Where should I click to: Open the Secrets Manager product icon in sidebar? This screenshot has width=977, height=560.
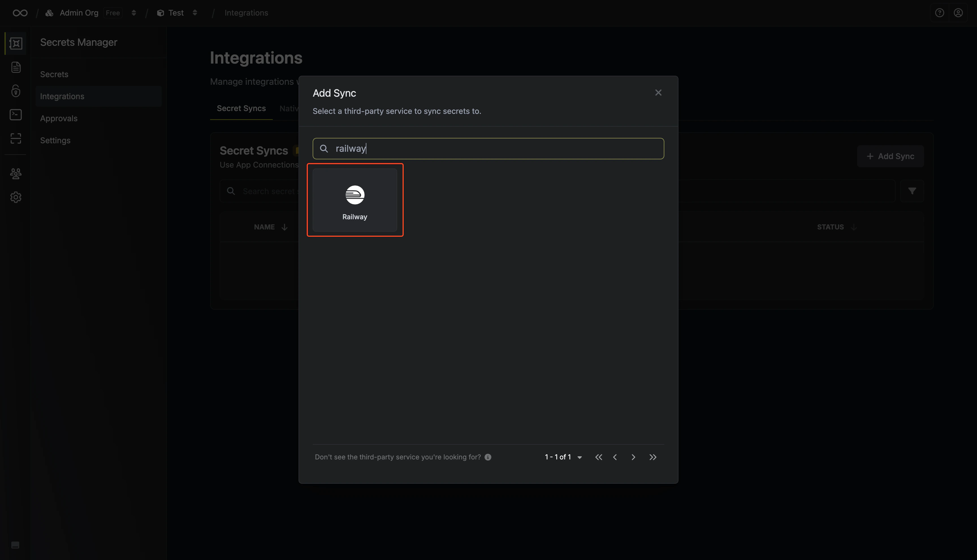16,44
